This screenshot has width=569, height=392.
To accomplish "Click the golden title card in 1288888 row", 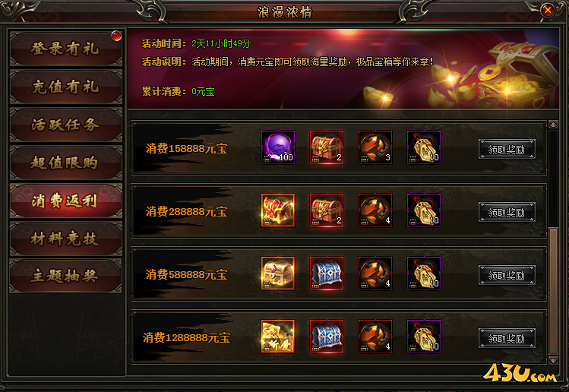I will coord(278,337).
